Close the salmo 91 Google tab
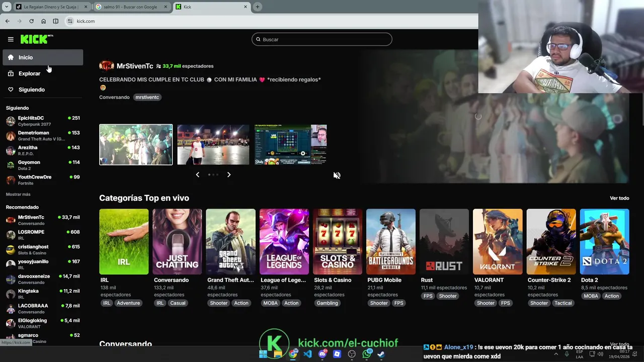 [x=166, y=7]
